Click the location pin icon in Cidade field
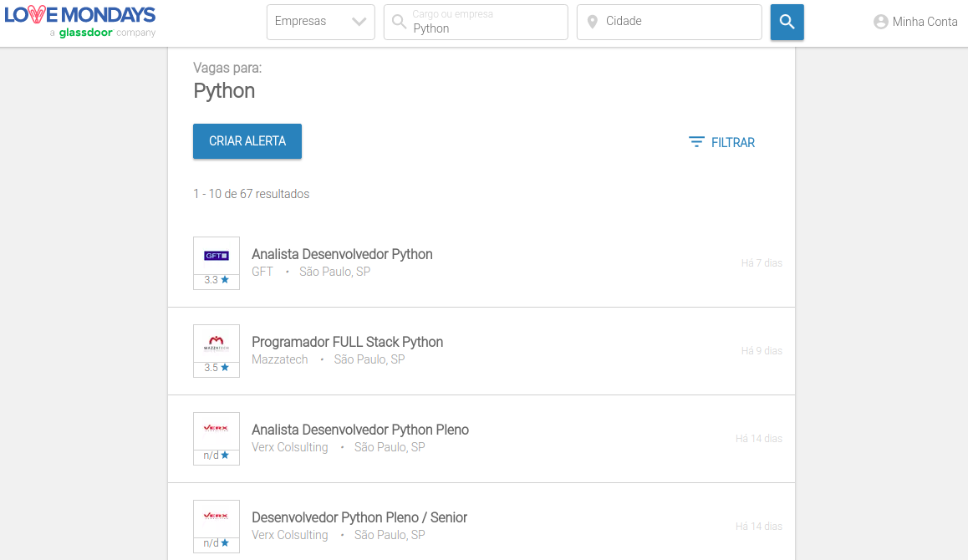Image resolution: width=968 pixels, height=560 pixels. (x=592, y=22)
